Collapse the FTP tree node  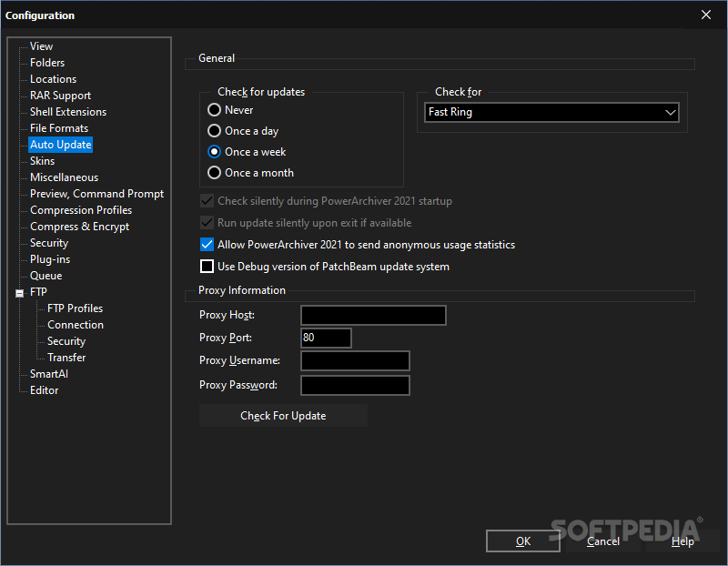tap(19, 293)
